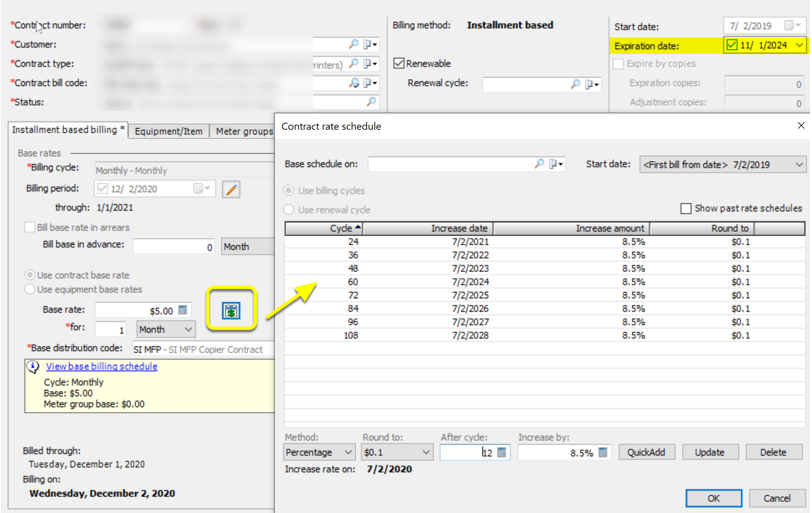Click the Bill base in advance field
The width and height of the screenshot is (812, 513).
174,246
